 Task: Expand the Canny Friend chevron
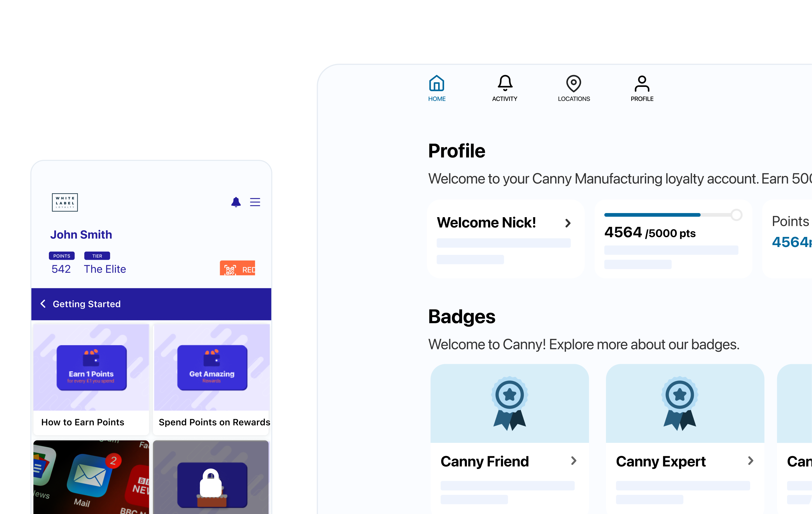click(574, 461)
